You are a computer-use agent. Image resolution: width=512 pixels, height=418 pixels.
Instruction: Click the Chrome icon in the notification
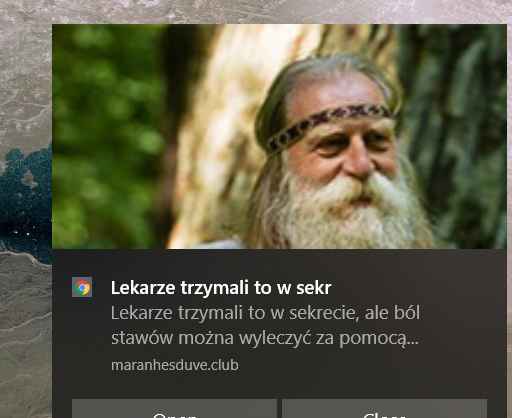82,287
